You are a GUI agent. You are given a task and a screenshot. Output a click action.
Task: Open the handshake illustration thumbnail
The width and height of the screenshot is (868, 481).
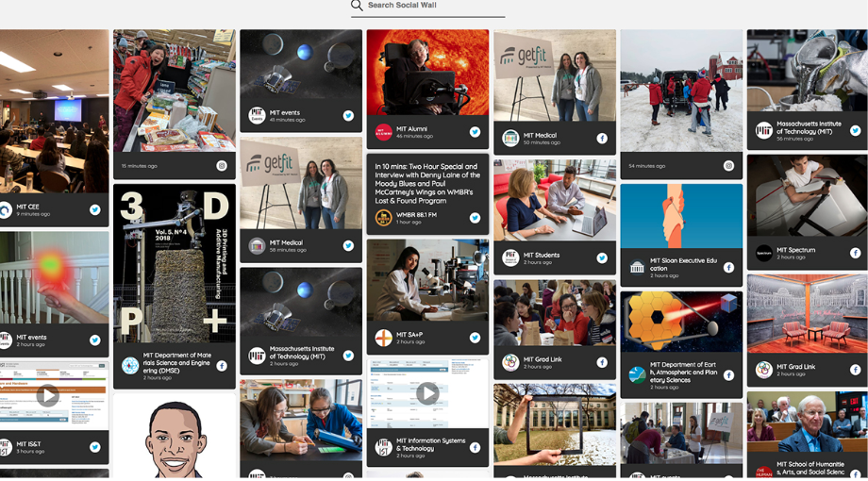coord(681,216)
